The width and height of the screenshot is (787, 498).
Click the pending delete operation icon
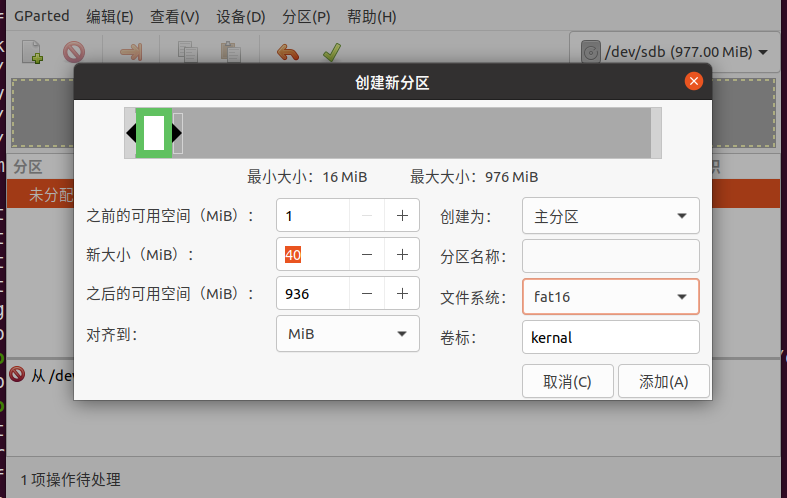(x=17, y=374)
